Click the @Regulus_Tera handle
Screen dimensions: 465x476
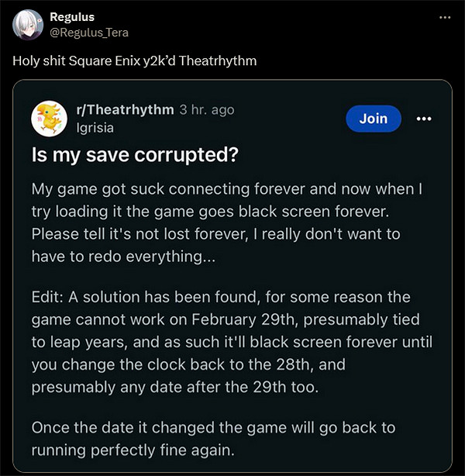click(x=88, y=33)
